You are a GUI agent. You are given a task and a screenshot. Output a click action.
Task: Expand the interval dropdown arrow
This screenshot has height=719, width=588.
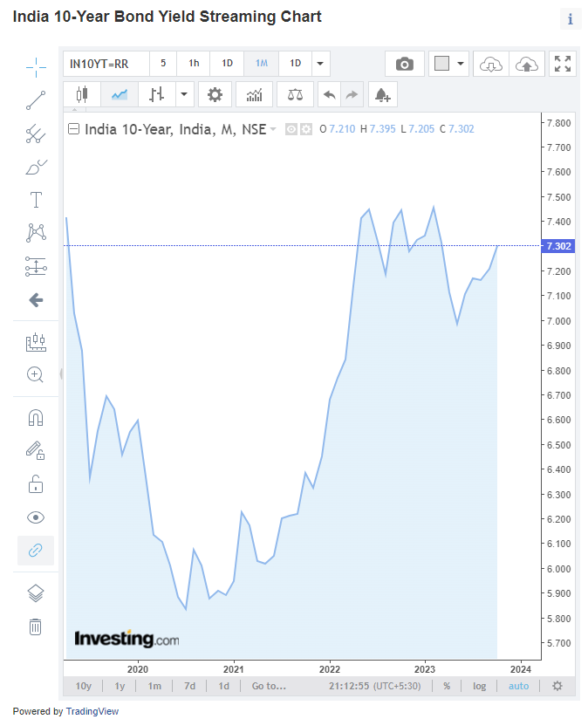[x=320, y=64]
